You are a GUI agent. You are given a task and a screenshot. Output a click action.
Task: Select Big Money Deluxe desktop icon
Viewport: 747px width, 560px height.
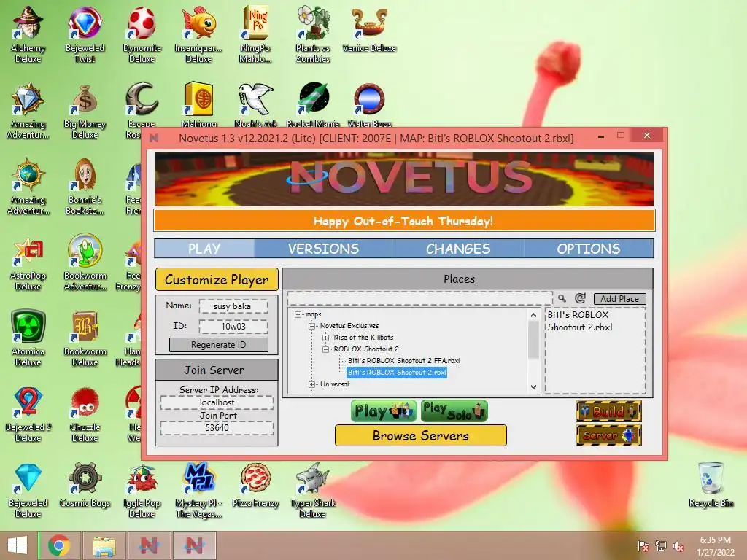tap(85, 111)
